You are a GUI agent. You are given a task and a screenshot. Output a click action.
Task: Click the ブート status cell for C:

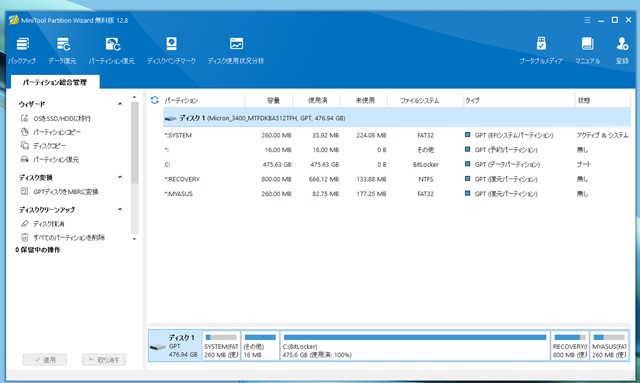point(584,165)
